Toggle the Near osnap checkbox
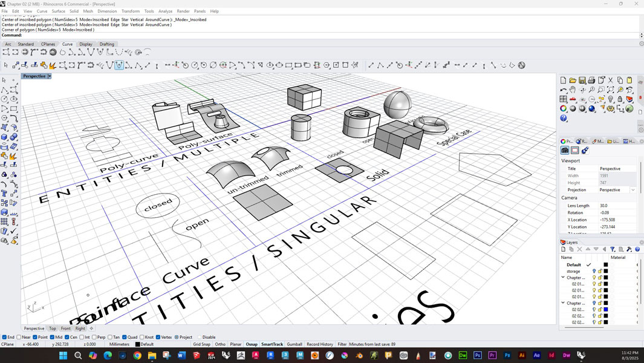The width and height of the screenshot is (644, 363). tap(19, 337)
